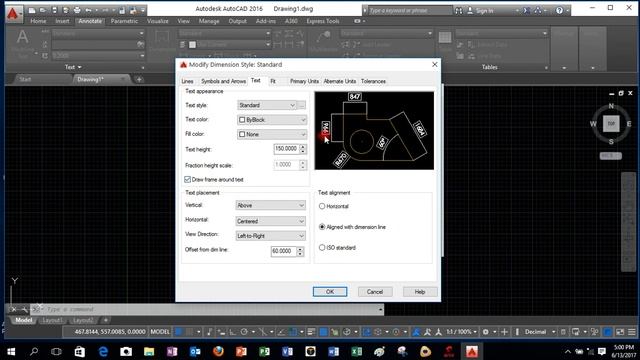Image resolution: width=640 pixels, height=360 pixels.
Task: Click the Sign In user icon
Action: pyautogui.click(x=470, y=11)
